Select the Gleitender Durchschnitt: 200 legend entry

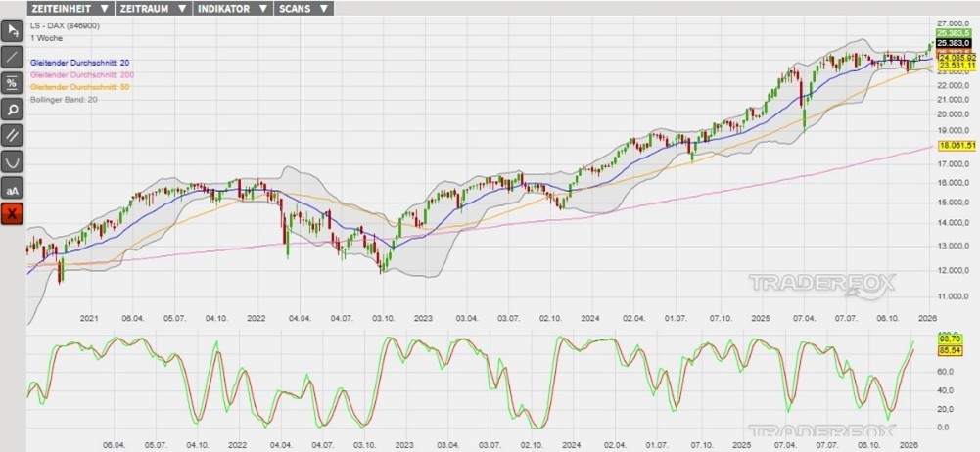pos(83,75)
